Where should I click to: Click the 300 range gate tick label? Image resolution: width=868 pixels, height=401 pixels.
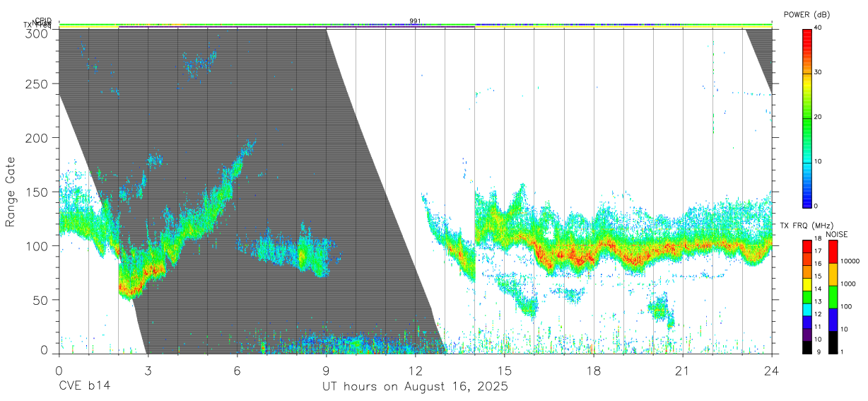coord(36,33)
